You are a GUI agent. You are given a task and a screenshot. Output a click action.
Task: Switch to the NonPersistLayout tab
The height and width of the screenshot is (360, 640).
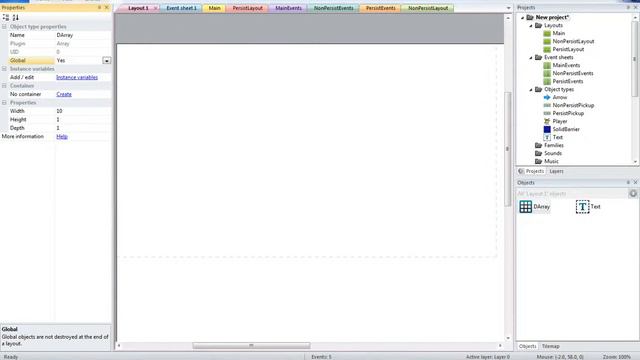(428, 8)
